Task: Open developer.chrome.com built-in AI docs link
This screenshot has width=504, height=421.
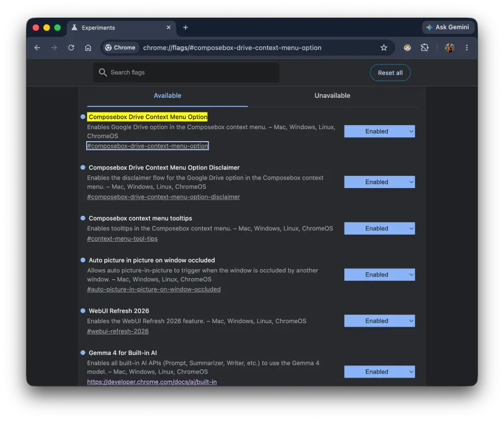Action: 152,382
